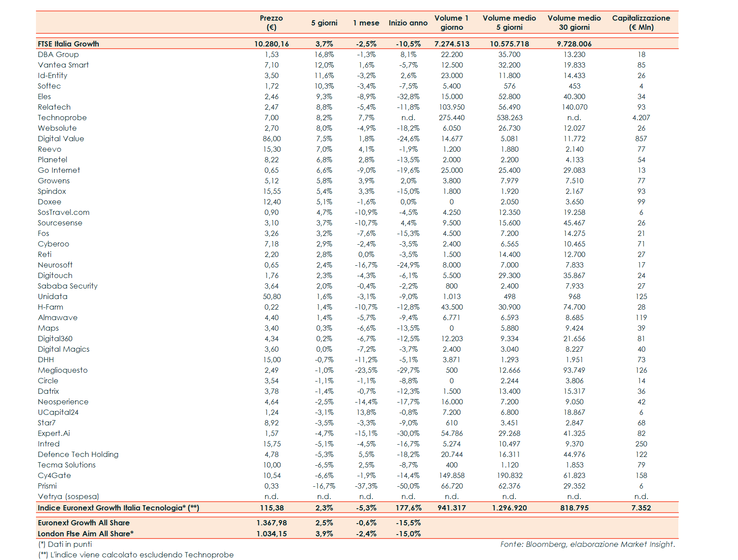Click the 'Fonte: Bloomberg' source note
The width and height of the screenshot is (738, 560).
[587, 544]
